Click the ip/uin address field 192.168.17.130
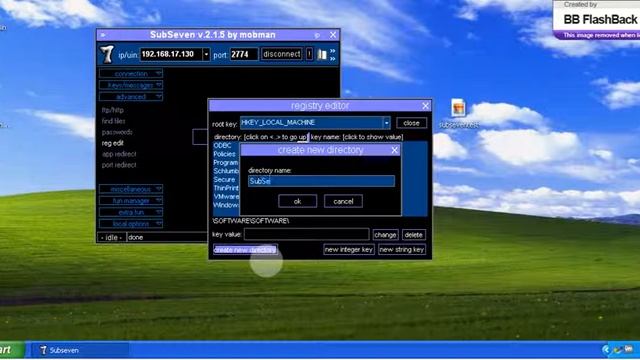This screenshot has height=360, width=640. coord(171,54)
